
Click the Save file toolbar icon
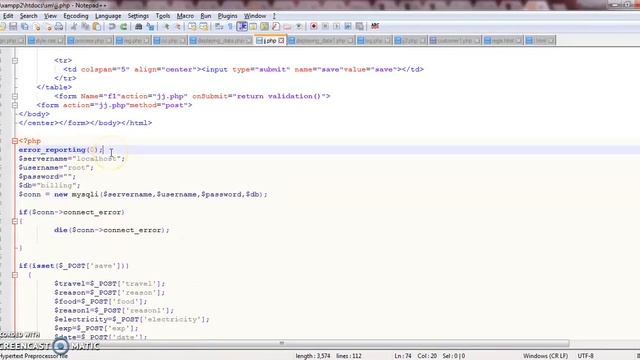click(13, 27)
